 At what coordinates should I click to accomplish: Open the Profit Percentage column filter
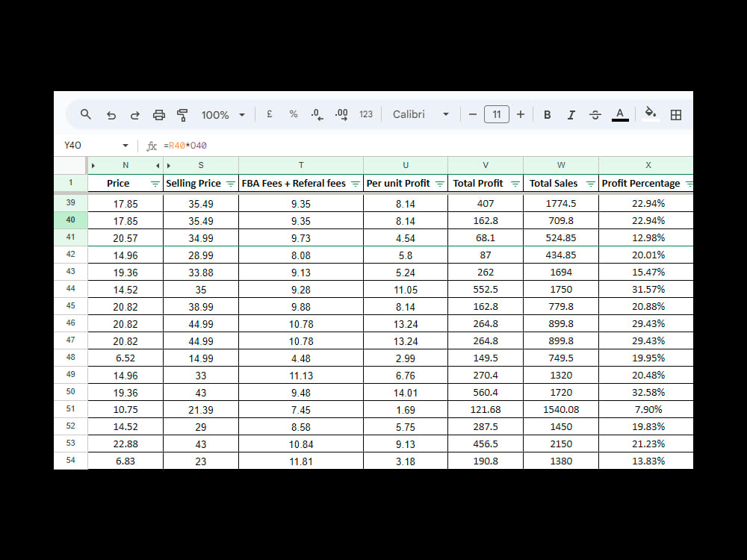[689, 184]
